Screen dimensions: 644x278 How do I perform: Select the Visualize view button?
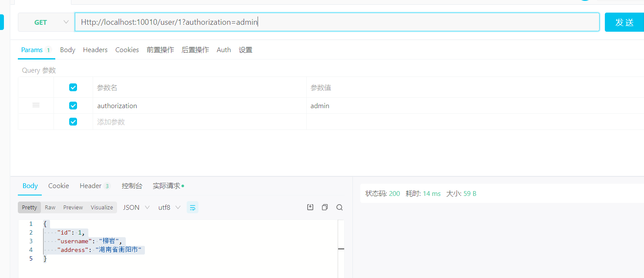[x=102, y=207]
